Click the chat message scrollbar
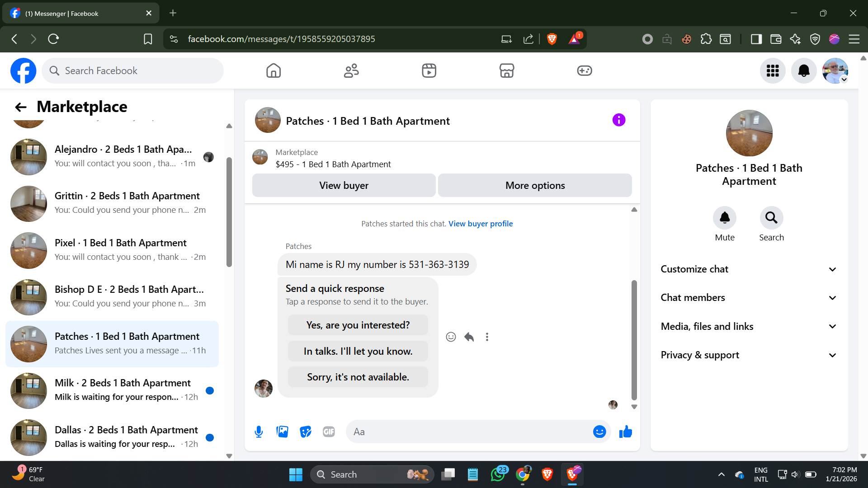Screen dimensions: 868x488 [x=634, y=339]
